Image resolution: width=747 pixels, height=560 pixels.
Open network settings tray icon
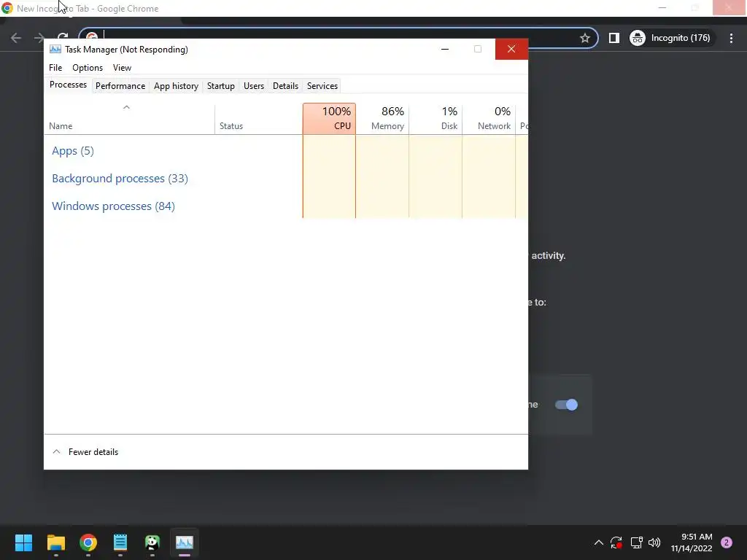pyautogui.click(x=636, y=542)
